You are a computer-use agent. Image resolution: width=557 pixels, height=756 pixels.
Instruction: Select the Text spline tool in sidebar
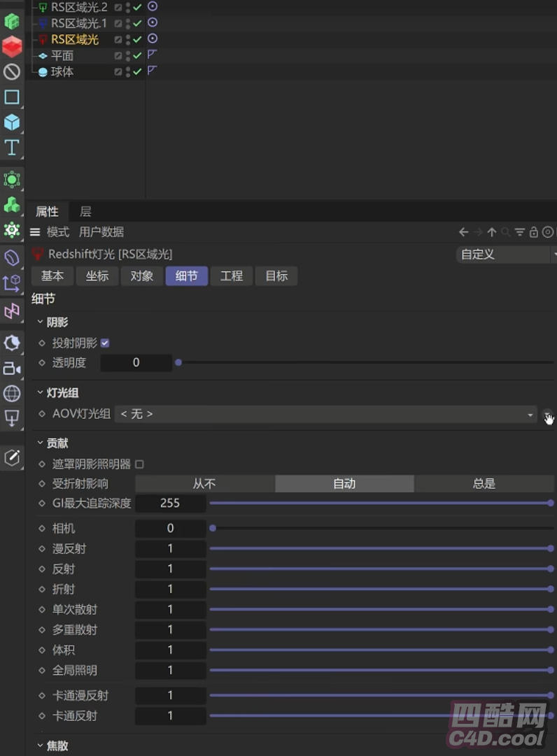(12, 147)
